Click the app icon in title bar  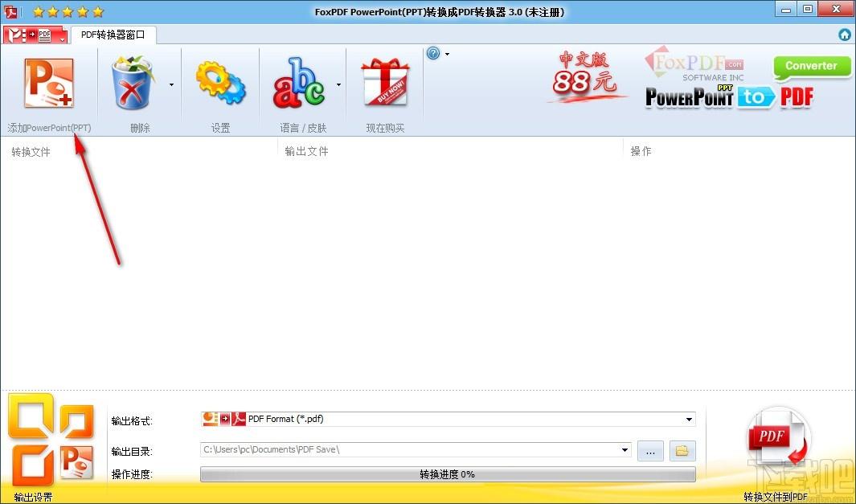pos(11,11)
